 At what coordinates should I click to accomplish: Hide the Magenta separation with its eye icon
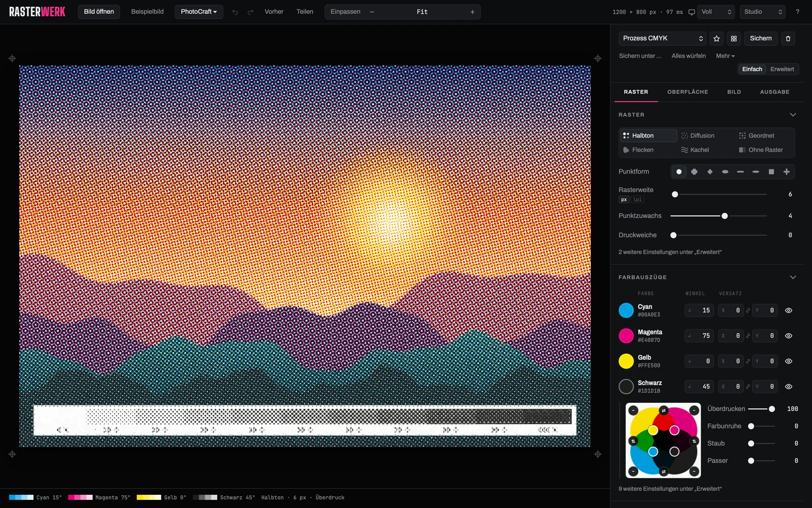tap(789, 336)
